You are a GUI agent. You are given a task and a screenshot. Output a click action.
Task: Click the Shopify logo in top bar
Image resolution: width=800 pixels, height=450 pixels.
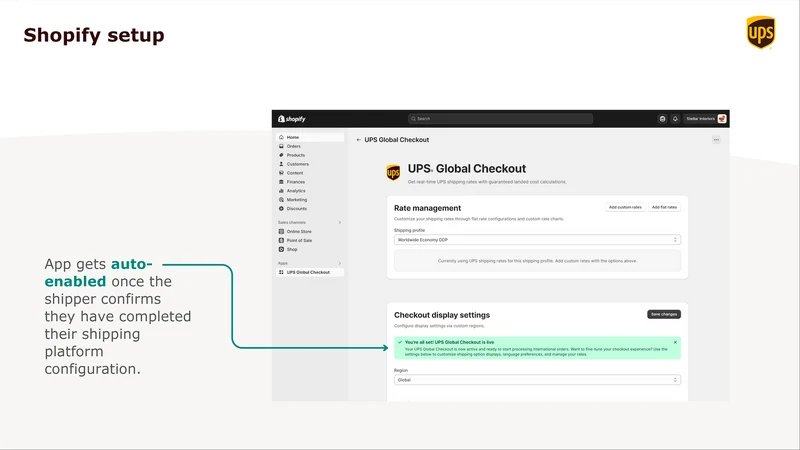[291, 119]
